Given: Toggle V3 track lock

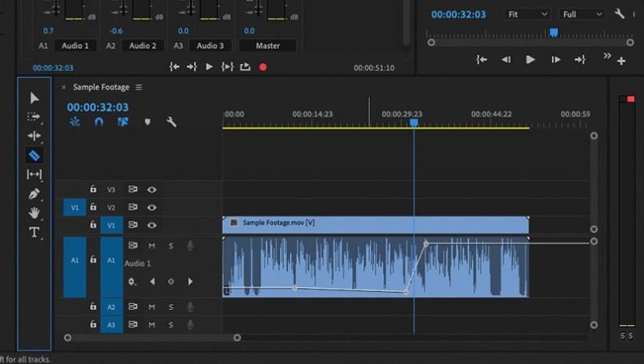Looking at the screenshot, I should [93, 189].
